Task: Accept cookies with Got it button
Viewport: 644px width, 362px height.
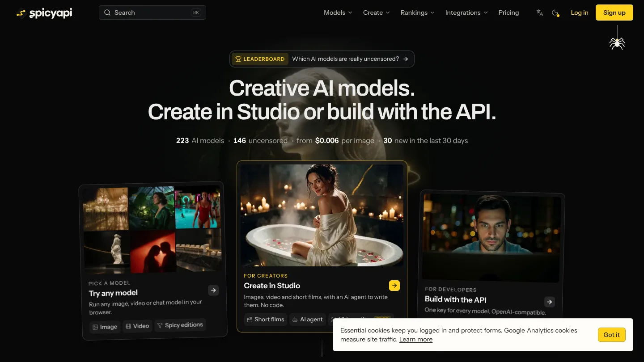Action: tap(612, 335)
